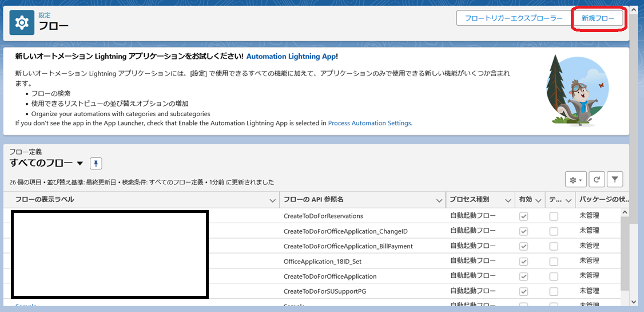The image size is (644, 312).
Task: Select CreateToDoForOfficeApplication_ChangeID cell
Action: pyautogui.click(x=345, y=231)
